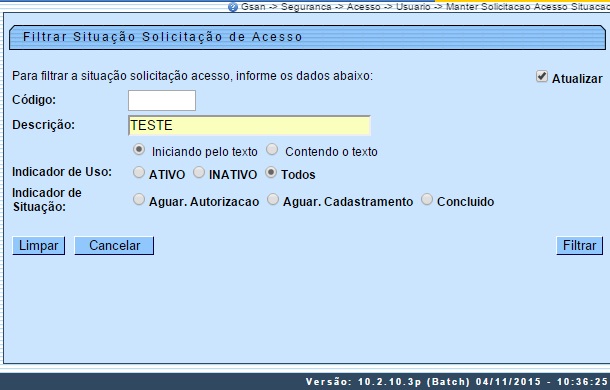Click the breadcrumb path Gsan -> Seguranca text

[286, 7]
